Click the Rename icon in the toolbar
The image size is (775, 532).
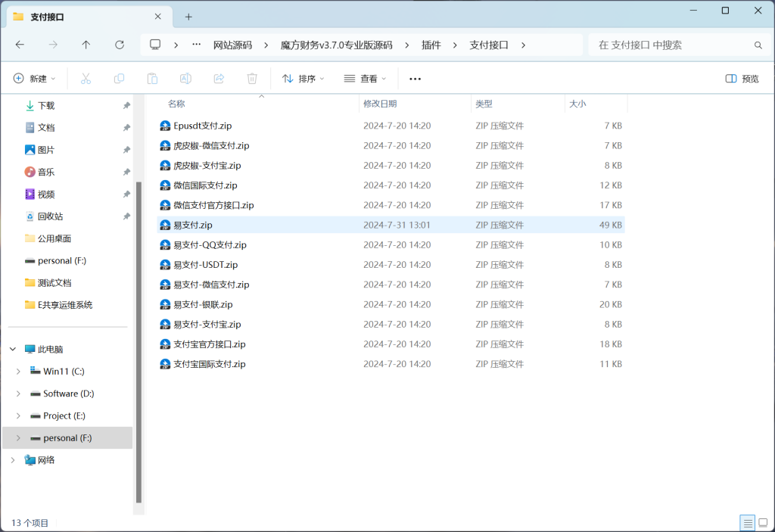185,78
